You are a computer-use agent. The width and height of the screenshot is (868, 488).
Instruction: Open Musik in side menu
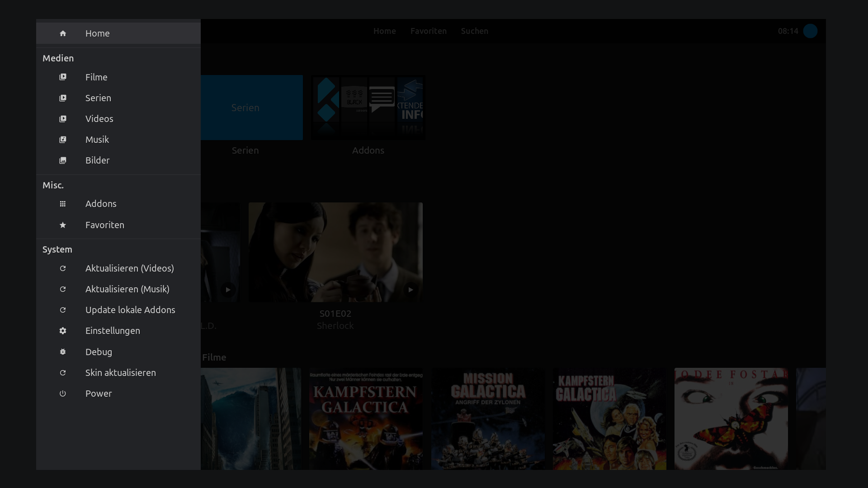click(x=118, y=140)
